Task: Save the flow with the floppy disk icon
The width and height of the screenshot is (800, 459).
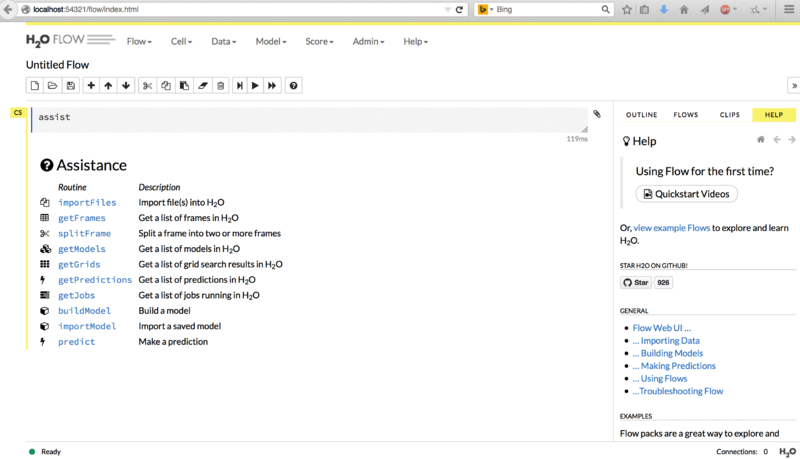Action: tap(70, 86)
